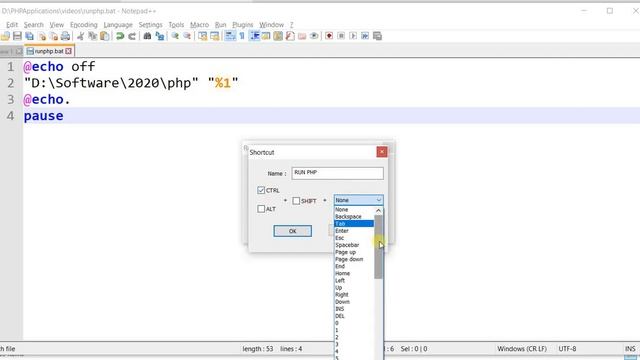Viewport: 640px width, 360px height.
Task: Check the SHIFT checkbox
Action: click(x=296, y=201)
